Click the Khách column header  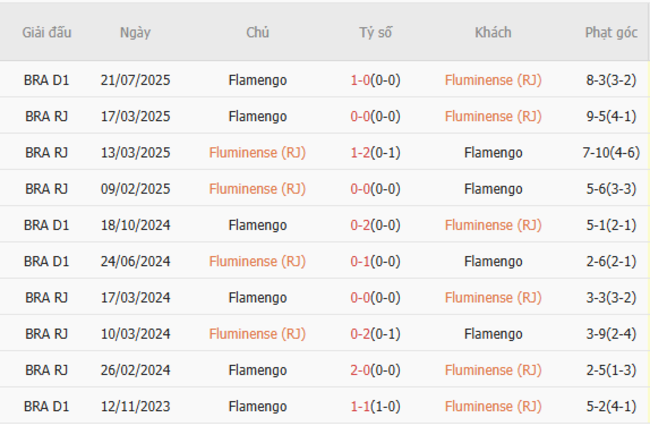(493, 32)
